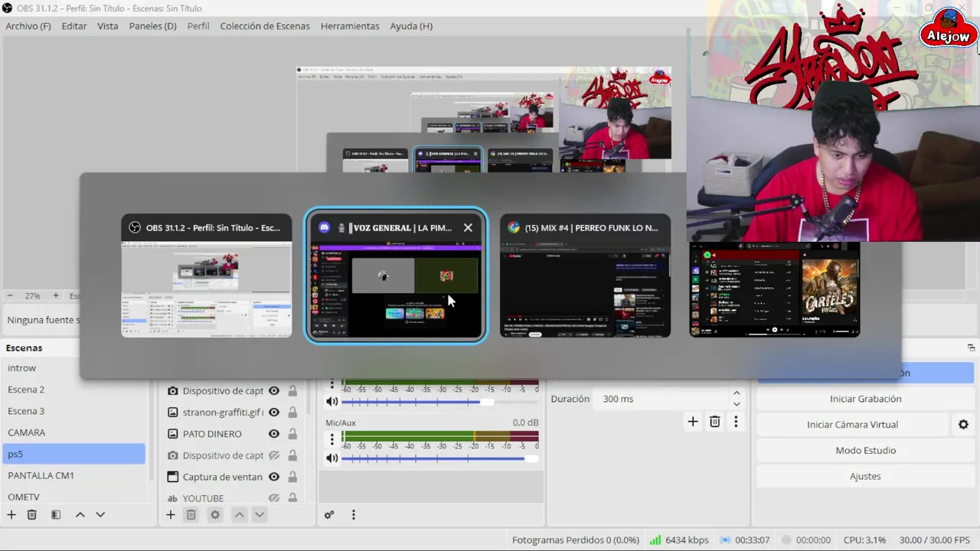980x551 pixels.
Task: Pop out the Controls dock icon
Action: tap(971, 347)
